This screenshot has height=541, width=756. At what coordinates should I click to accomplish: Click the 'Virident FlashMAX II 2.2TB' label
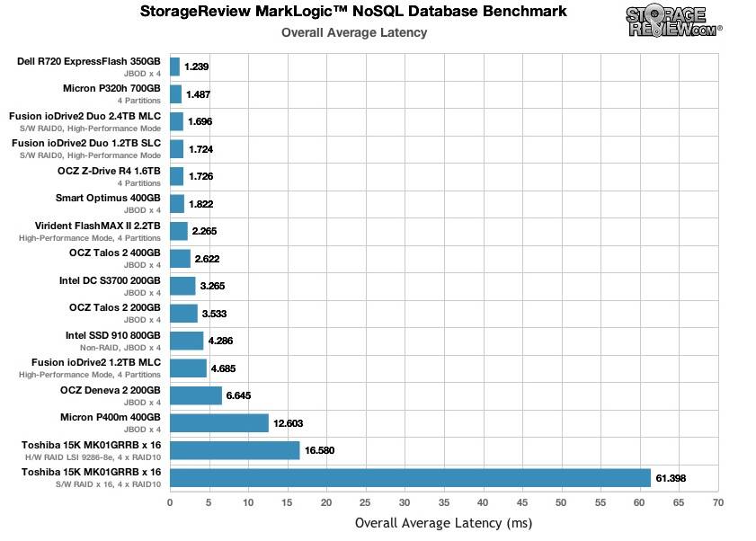coord(97,226)
